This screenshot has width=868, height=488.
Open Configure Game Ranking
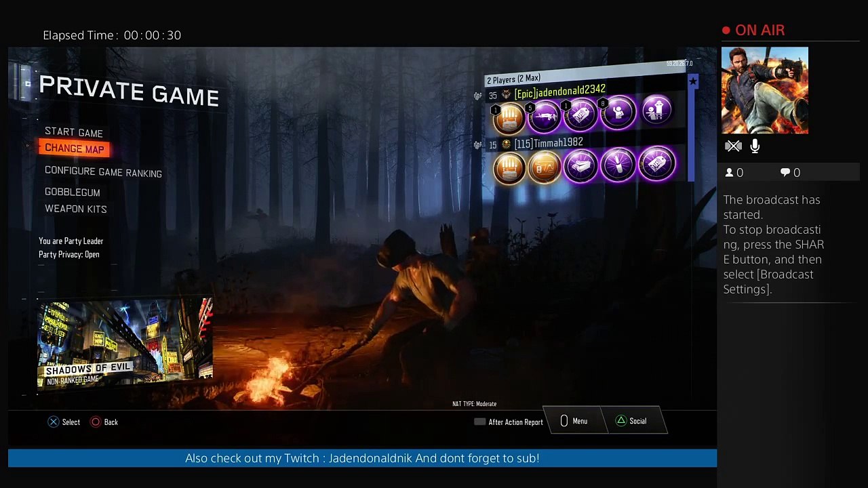103,172
